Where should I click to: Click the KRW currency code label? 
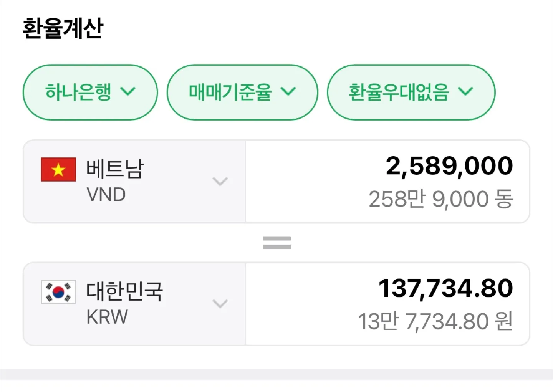pyautogui.click(x=107, y=317)
